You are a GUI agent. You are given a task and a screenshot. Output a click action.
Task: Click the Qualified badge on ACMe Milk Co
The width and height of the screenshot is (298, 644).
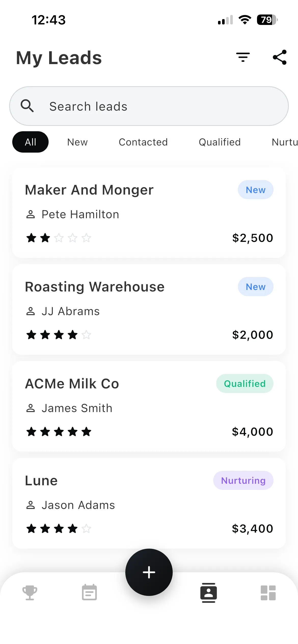pos(245,383)
